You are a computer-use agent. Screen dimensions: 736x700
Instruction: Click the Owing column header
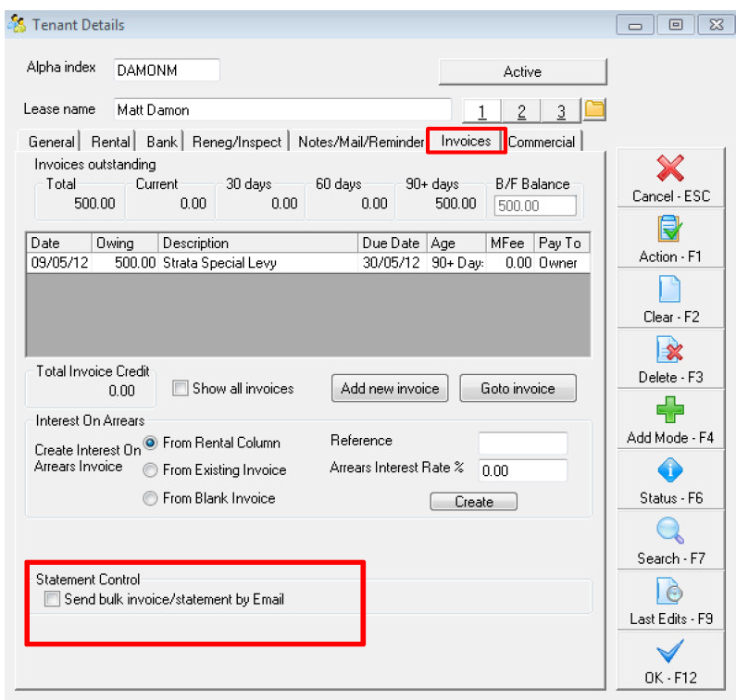click(125, 243)
